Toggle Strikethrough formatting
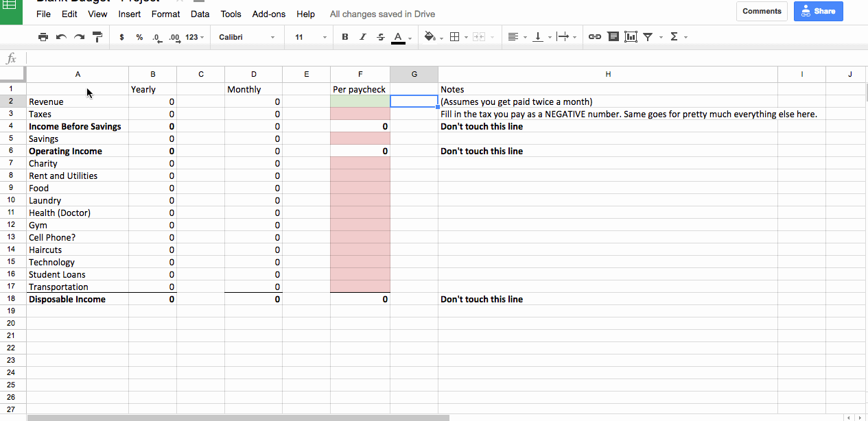Viewport: 868px width, 421px height. [381, 37]
